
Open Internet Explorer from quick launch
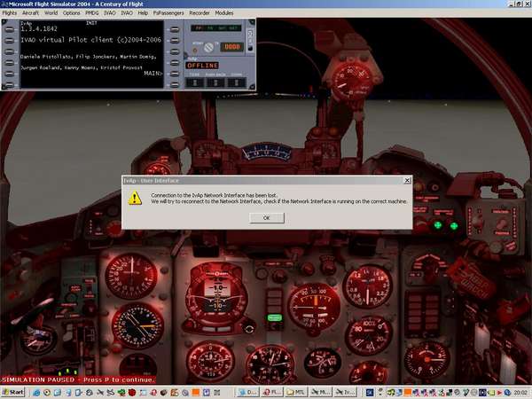36,393
